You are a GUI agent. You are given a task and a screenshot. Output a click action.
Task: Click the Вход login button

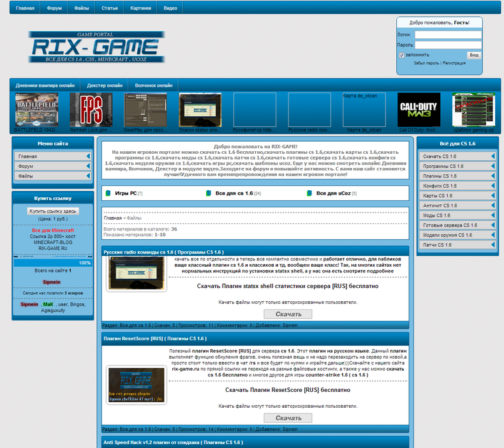tap(474, 55)
